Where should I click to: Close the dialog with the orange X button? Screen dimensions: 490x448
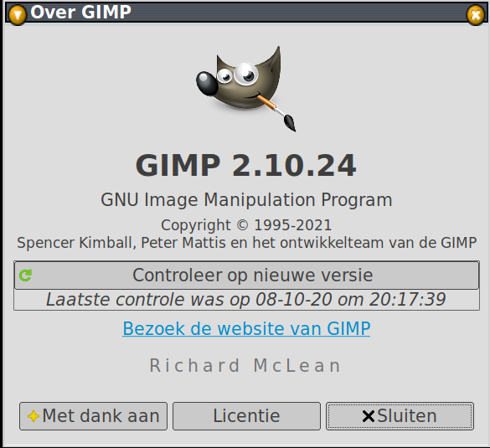(x=475, y=15)
